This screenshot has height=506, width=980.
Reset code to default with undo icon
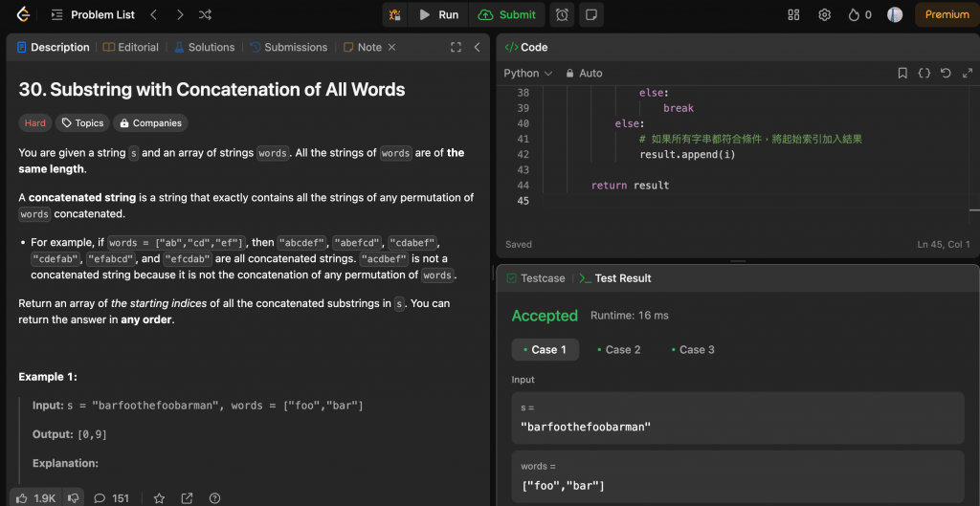tap(946, 73)
